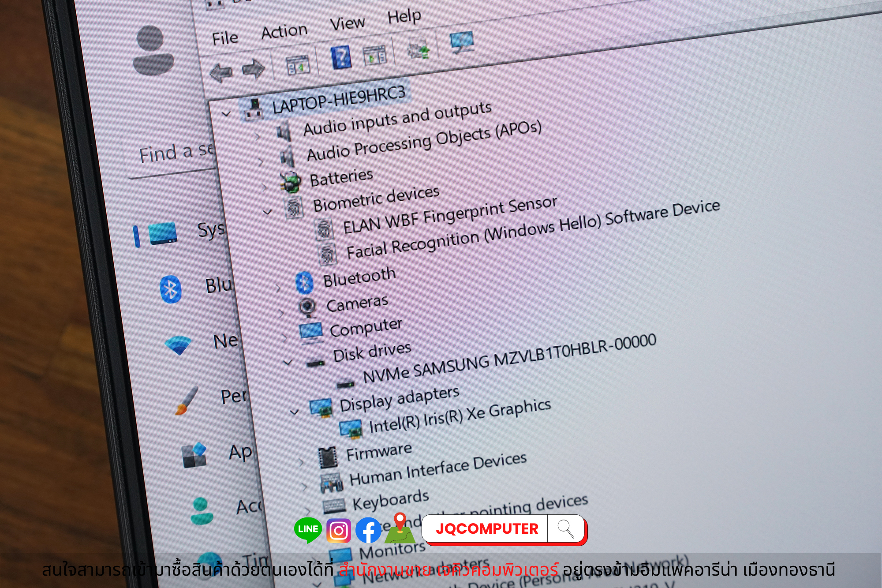
Task: Click the Biometric devices fingerprint icon
Action: point(294,207)
